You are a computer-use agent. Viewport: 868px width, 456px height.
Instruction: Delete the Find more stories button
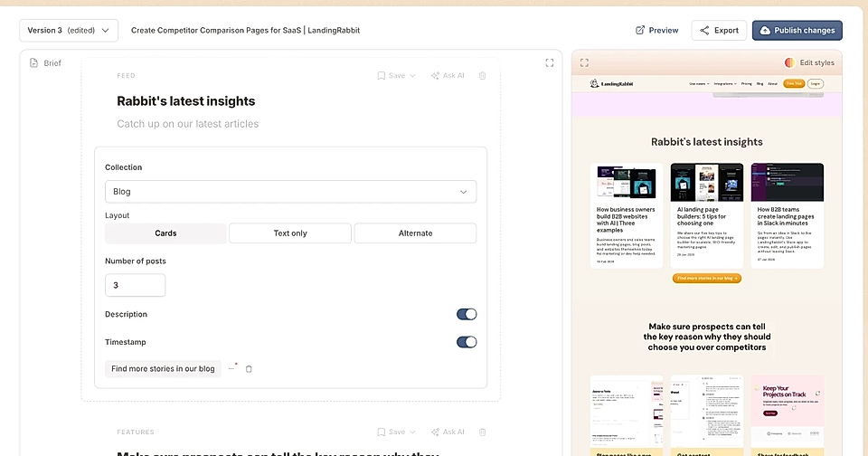[249, 369]
